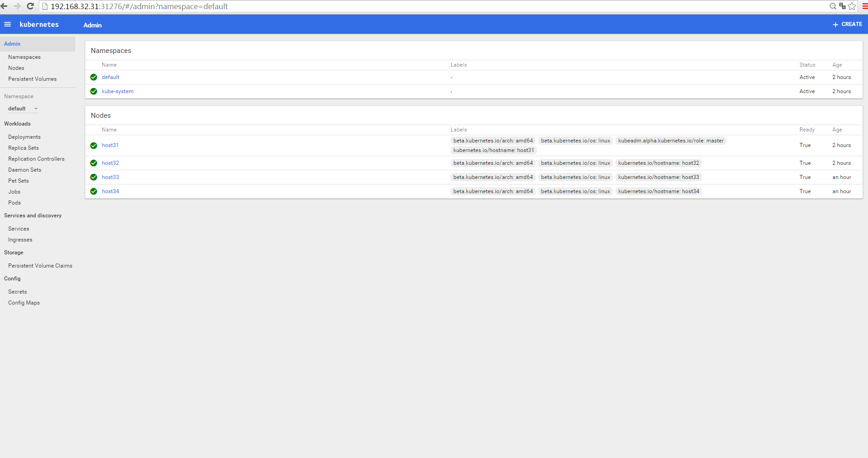The height and width of the screenshot is (458, 868).
Task: Click the hostname: host33 label chip
Action: [658, 177]
